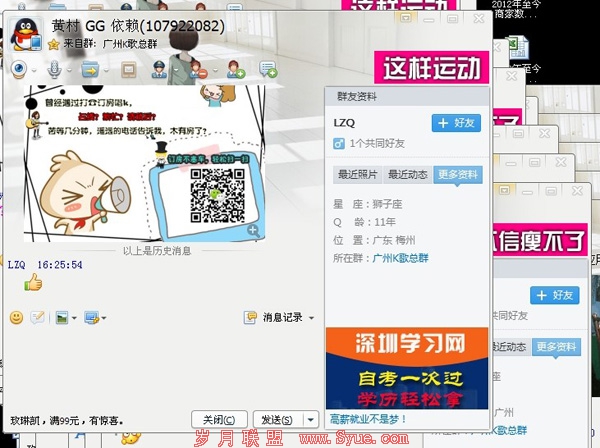The width and height of the screenshot is (600, 448).
Task: Select the 更多资料 tab in front window
Action: (x=458, y=175)
